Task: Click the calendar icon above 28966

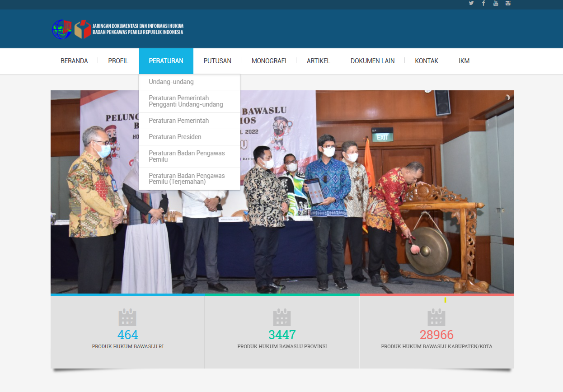Action: (x=436, y=317)
